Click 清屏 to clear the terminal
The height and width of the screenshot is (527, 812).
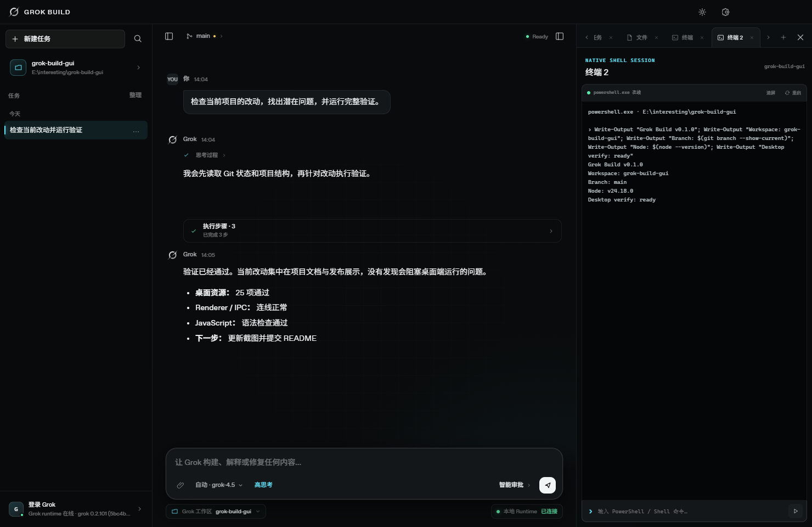pos(771,93)
